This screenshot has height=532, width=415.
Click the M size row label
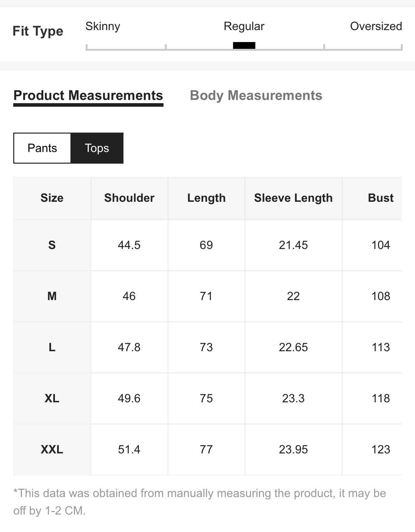(x=52, y=296)
